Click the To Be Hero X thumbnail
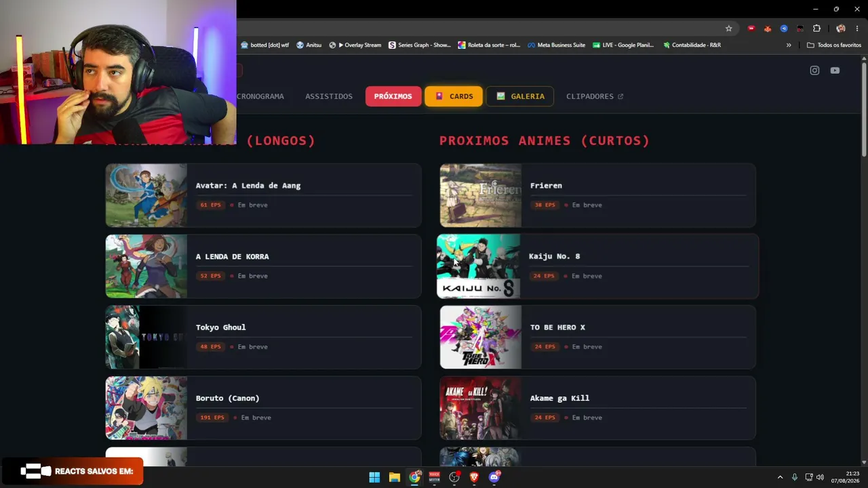868x488 pixels. tap(481, 337)
